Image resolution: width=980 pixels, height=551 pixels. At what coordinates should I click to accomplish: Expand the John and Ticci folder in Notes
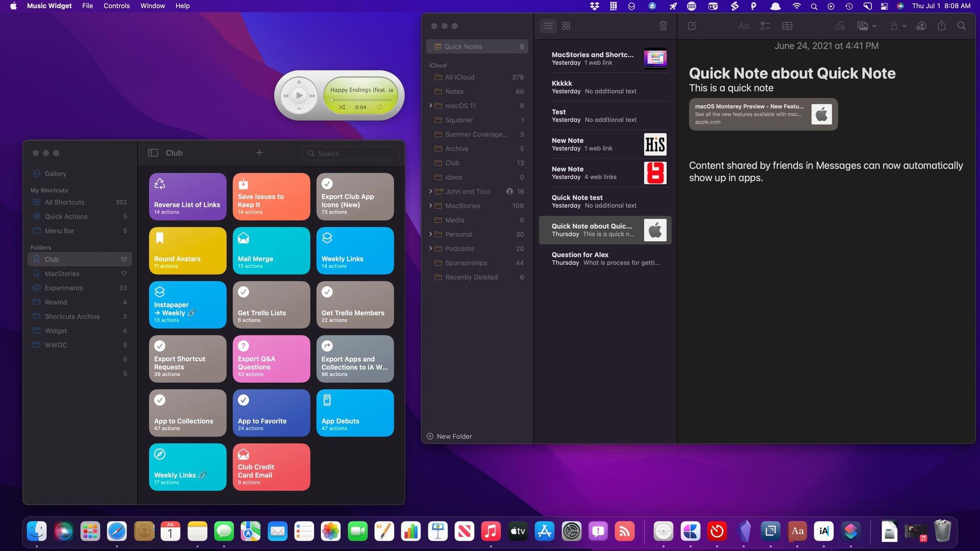point(430,191)
